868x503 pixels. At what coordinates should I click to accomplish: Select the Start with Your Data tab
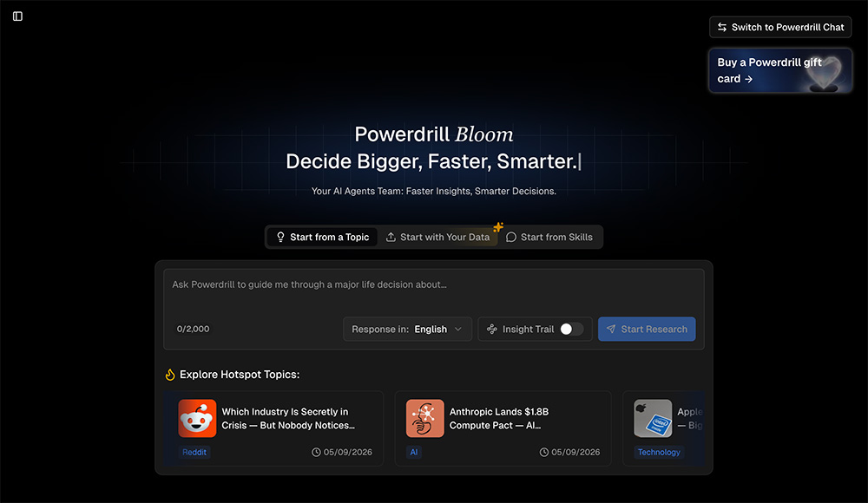[437, 237]
